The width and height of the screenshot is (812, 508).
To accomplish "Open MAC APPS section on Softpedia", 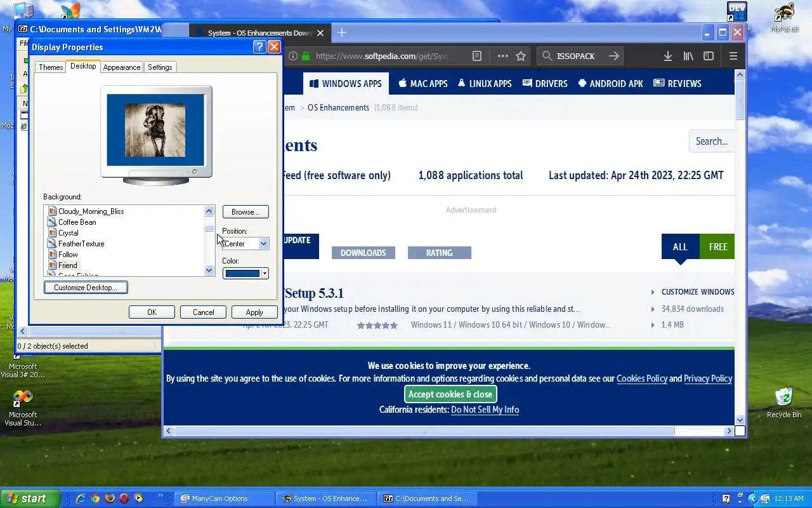I will pos(423,83).
